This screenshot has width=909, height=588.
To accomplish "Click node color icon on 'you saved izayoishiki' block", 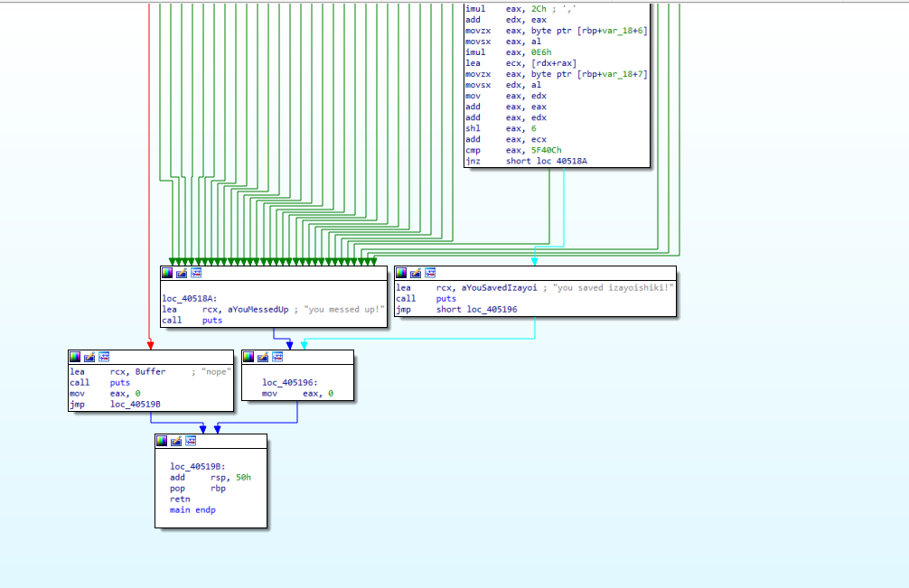I will click(x=402, y=273).
